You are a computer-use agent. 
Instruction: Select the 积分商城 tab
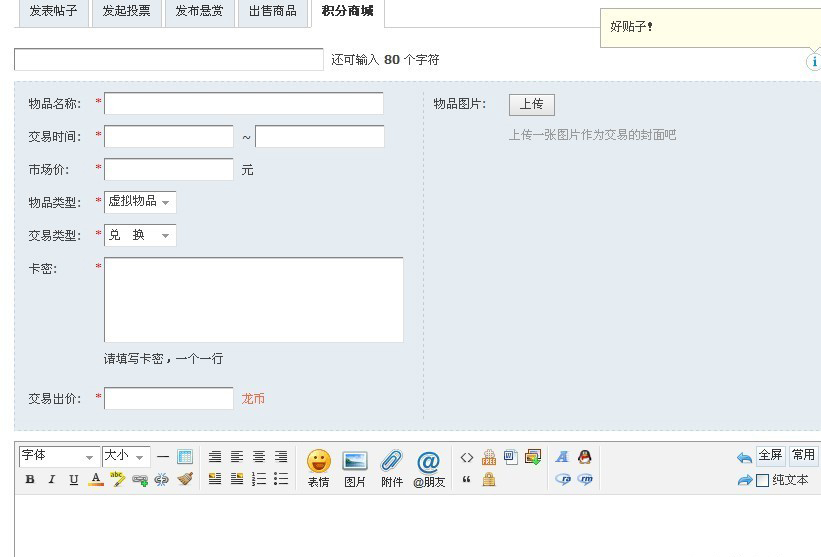(x=348, y=11)
